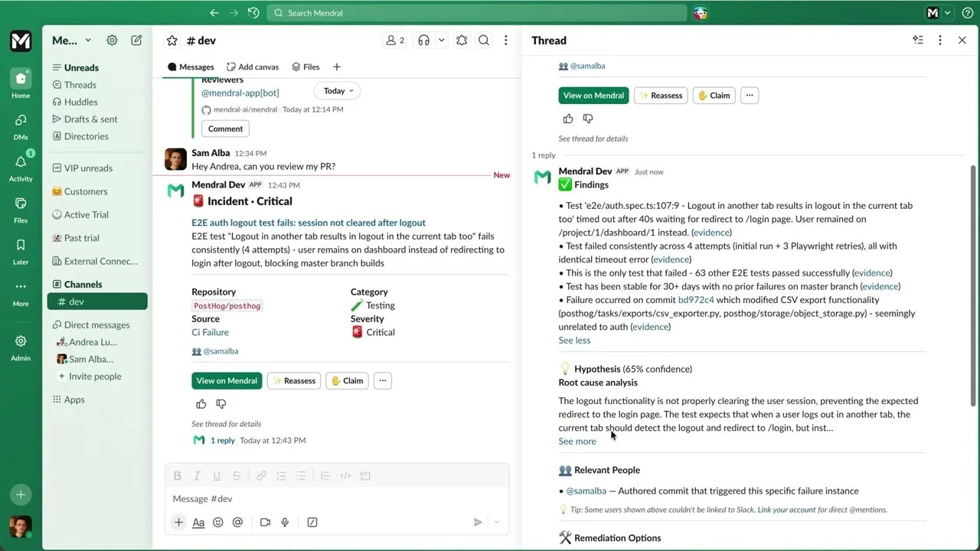The width and height of the screenshot is (980, 551).
Task: Thumbs down the thread incident message
Action: point(588,119)
